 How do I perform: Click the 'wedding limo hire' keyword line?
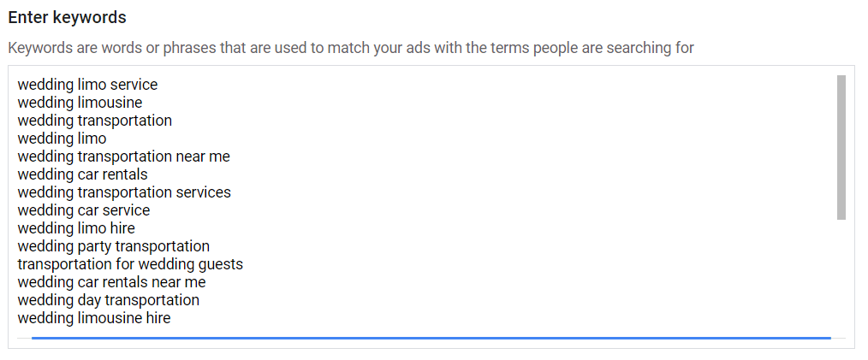tap(76, 228)
